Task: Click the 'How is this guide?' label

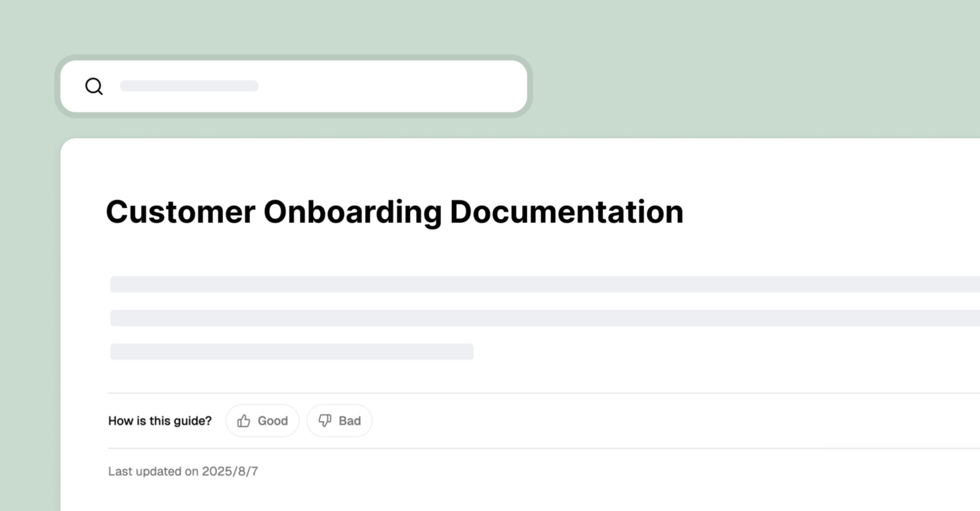Action: pyautogui.click(x=160, y=420)
